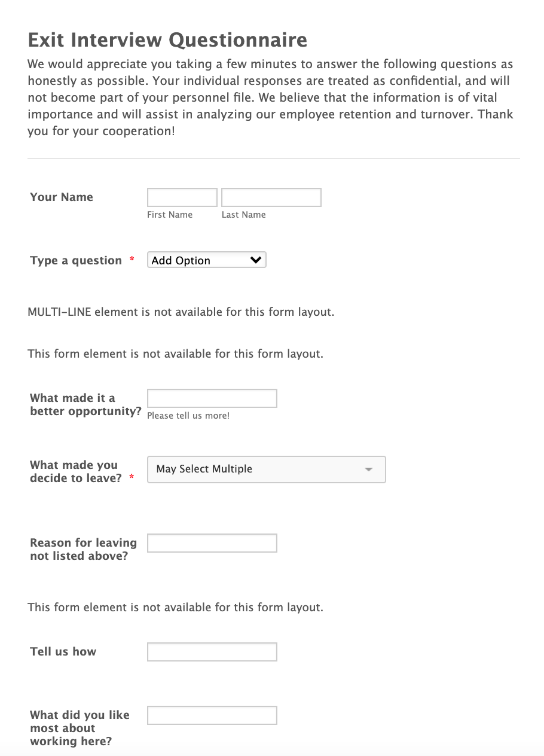Click the First Name input field
This screenshot has height=756, width=544.
182,197
